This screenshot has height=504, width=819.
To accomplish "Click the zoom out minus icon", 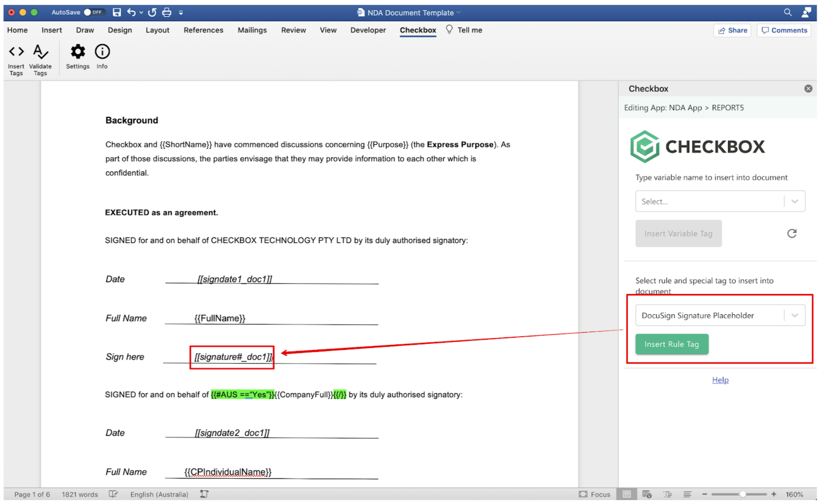I will pos(704,494).
